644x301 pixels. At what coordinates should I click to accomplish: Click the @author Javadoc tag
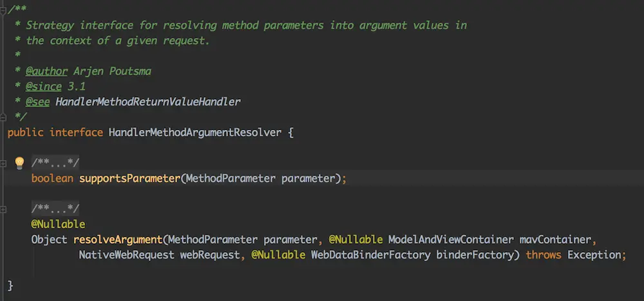pos(46,71)
